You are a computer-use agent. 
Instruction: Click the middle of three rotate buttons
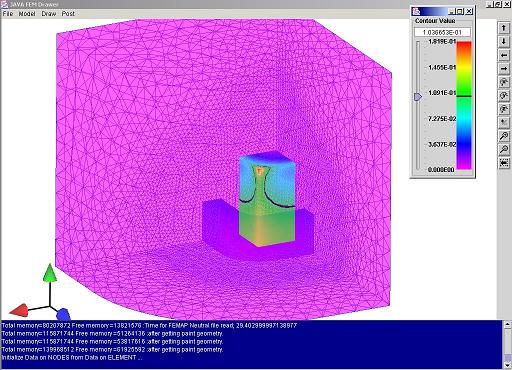coord(504,96)
